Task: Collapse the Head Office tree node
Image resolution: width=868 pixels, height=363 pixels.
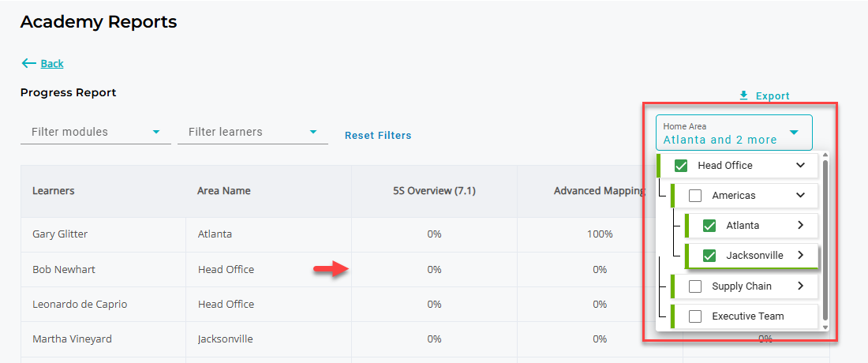Action: [800, 166]
